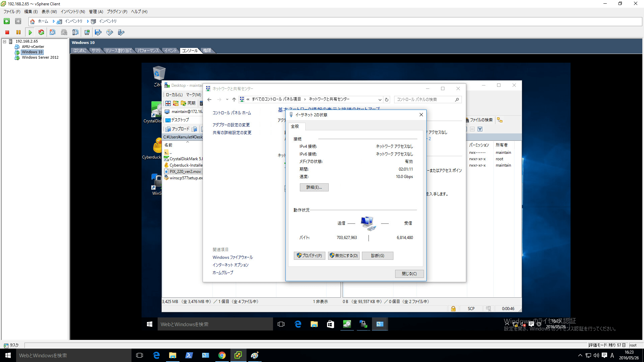This screenshot has width=644, height=362.
Task: Expand second Inventory breadcrumb arrow
Action: pos(88,21)
